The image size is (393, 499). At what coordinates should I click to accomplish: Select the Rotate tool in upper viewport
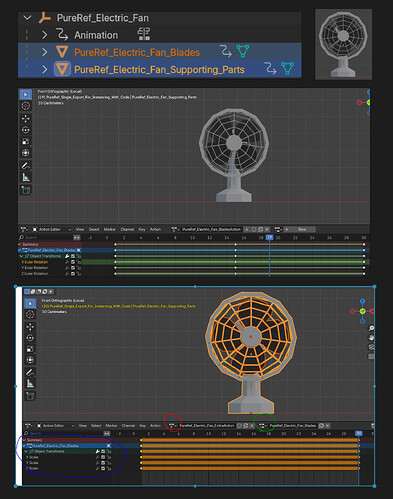(25, 130)
